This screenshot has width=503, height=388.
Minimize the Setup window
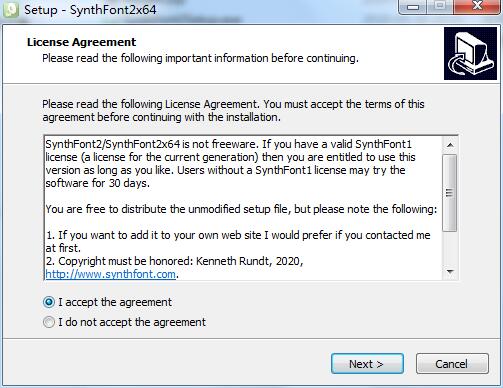(x=412, y=7)
